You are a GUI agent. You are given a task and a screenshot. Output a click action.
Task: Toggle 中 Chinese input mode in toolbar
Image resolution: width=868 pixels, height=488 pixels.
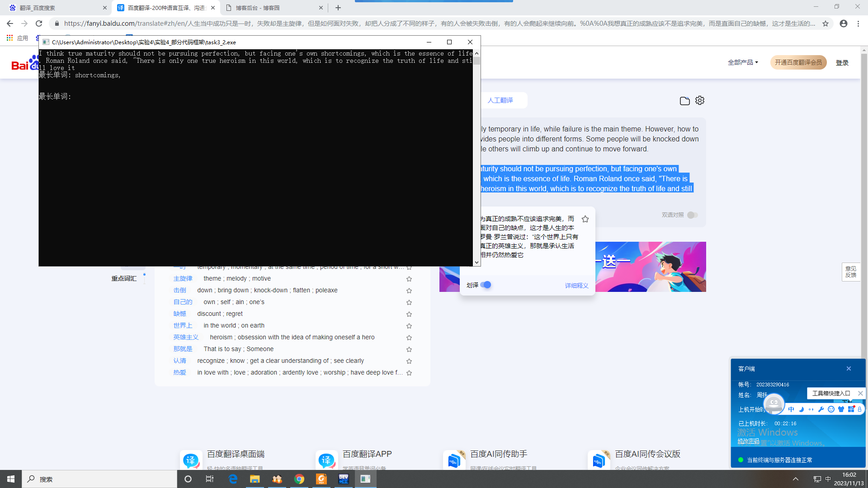click(791, 409)
